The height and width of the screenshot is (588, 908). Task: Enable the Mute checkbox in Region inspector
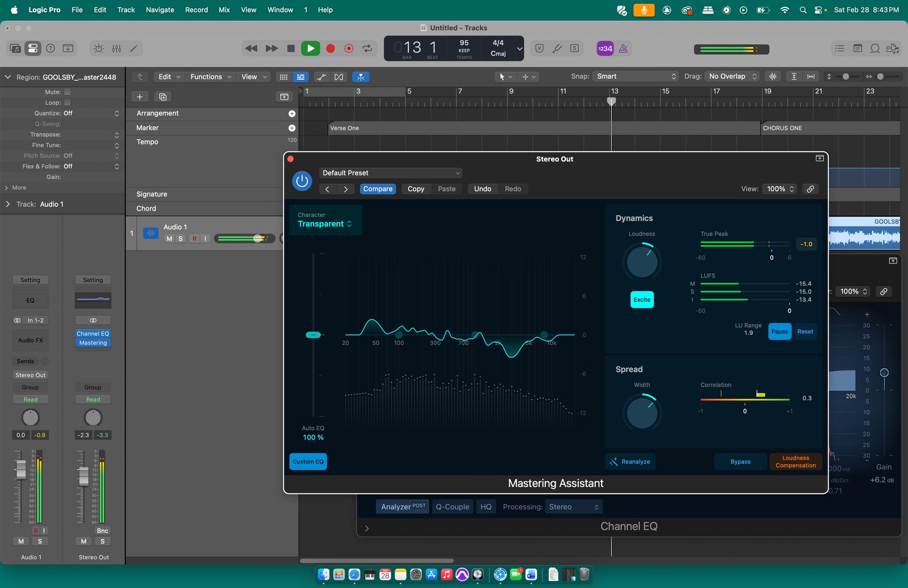pyautogui.click(x=68, y=92)
